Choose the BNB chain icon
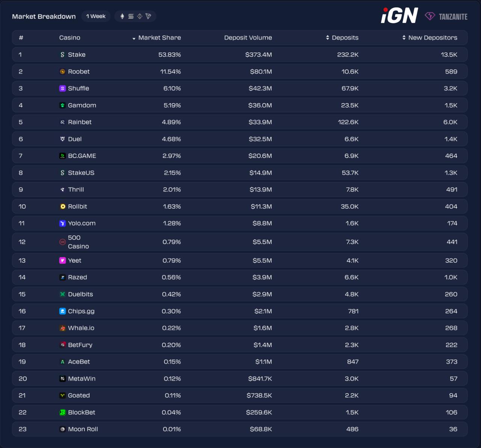 [139, 16]
